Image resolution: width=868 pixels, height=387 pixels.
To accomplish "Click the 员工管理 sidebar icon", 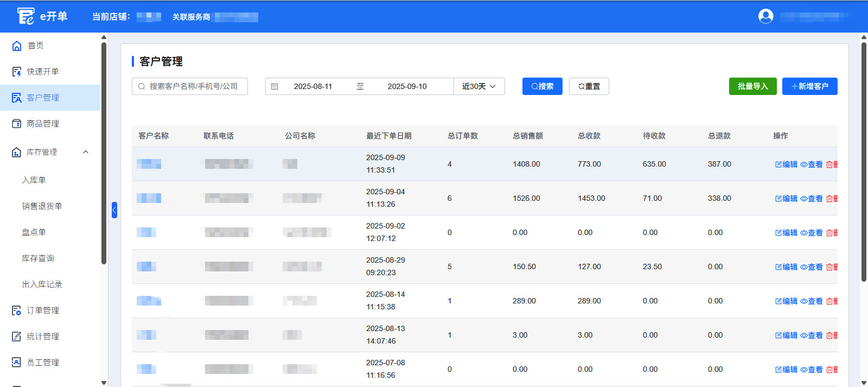I will (17, 363).
